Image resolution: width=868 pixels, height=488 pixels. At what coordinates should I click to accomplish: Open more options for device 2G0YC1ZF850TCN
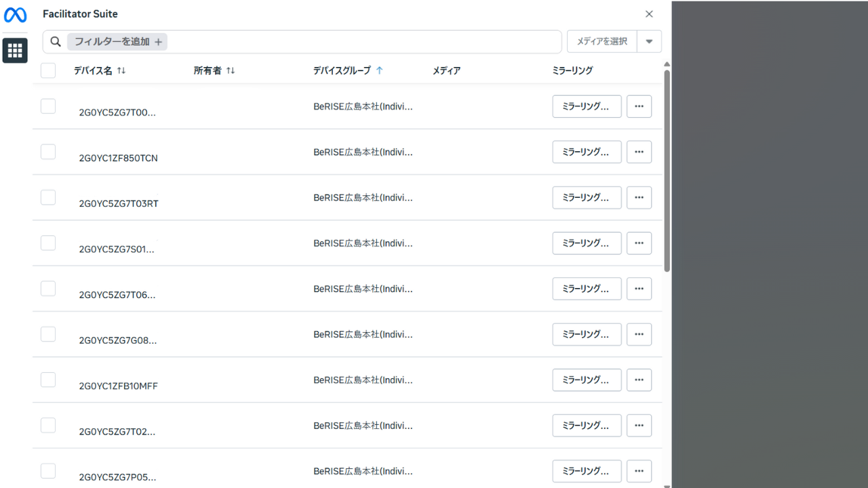click(639, 152)
